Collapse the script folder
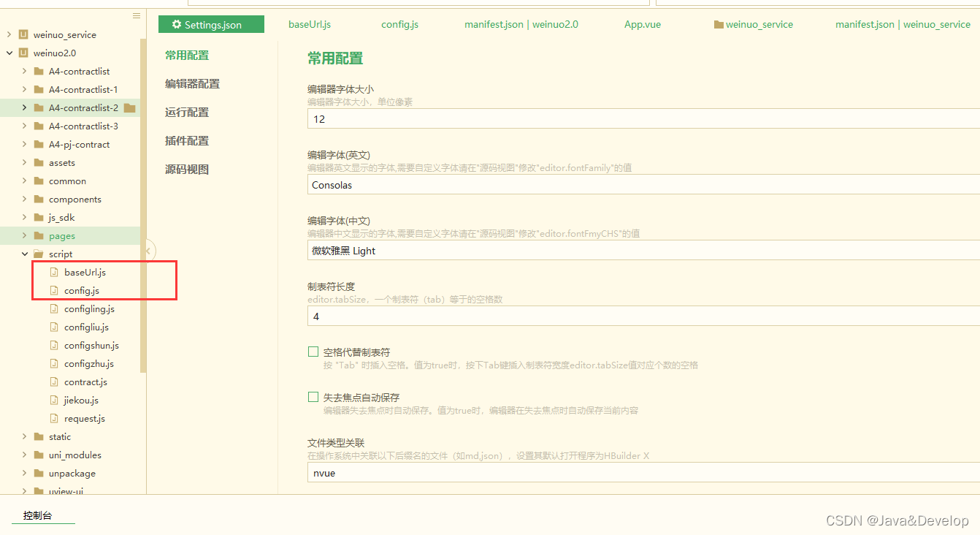Viewport: 980px width, 535px height. coord(24,254)
